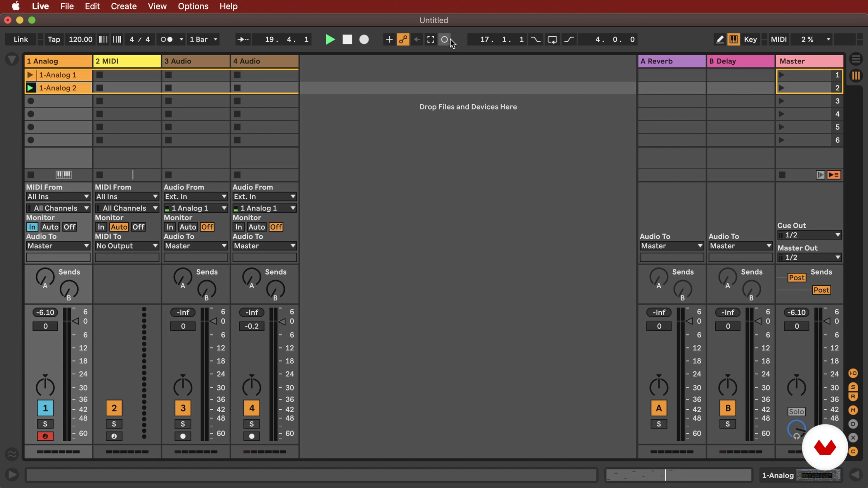Toggle the Follow playback arrow icon

click(243, 39)
